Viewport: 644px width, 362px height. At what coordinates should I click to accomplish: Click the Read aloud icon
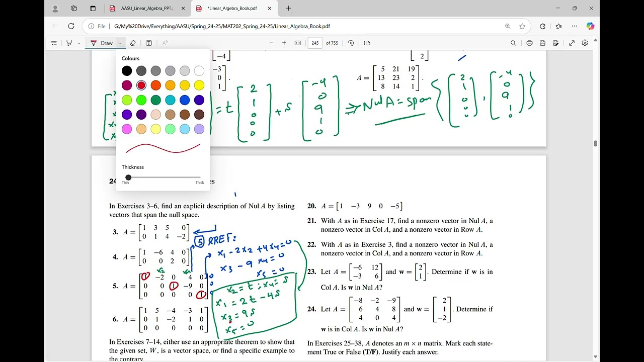(x=165, y=43)
